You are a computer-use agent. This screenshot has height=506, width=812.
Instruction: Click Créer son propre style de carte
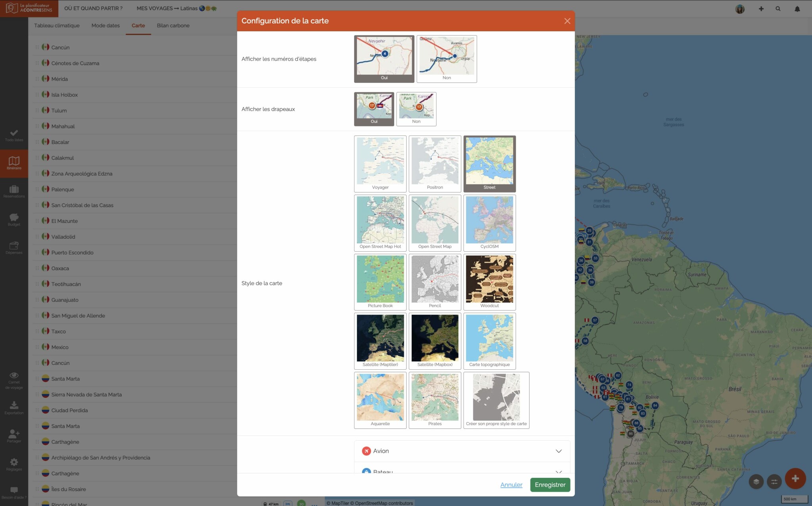496,400
